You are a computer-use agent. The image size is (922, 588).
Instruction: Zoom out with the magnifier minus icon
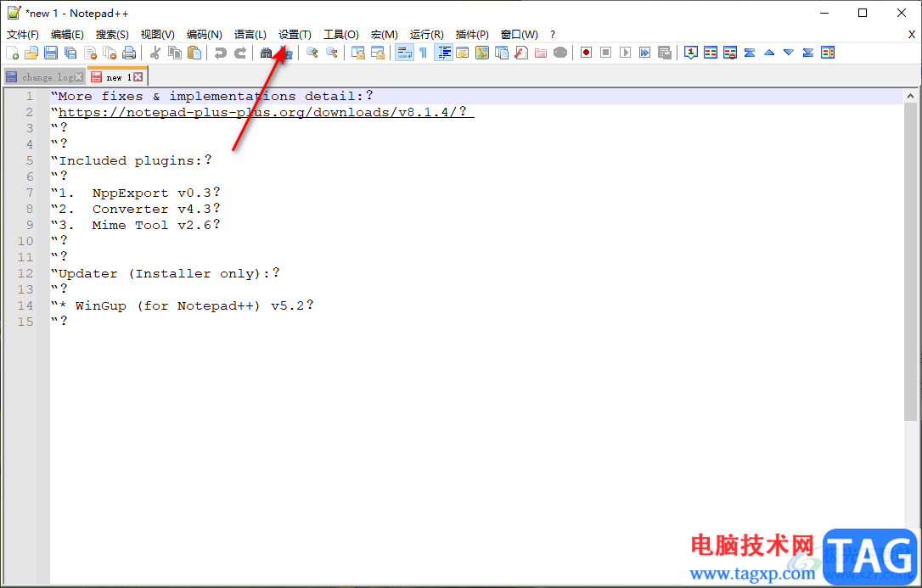tap(332, 53)
